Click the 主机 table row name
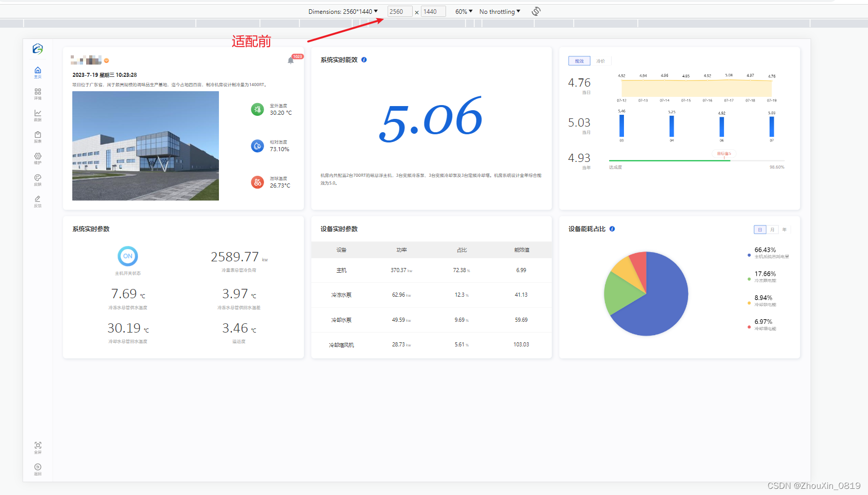The image size is (868, 495). (x=341, y=270)
